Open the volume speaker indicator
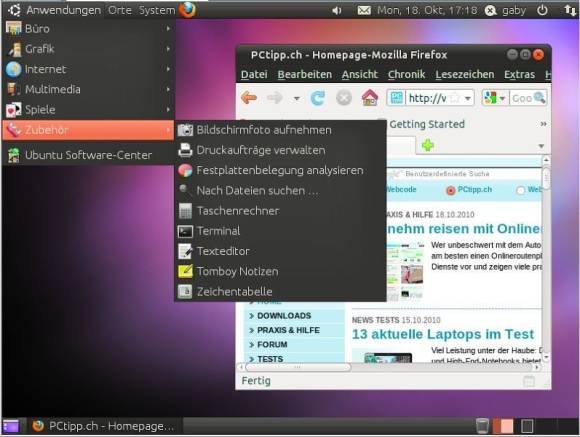Viewport: 580px width, 437px height. pos(337,10)
